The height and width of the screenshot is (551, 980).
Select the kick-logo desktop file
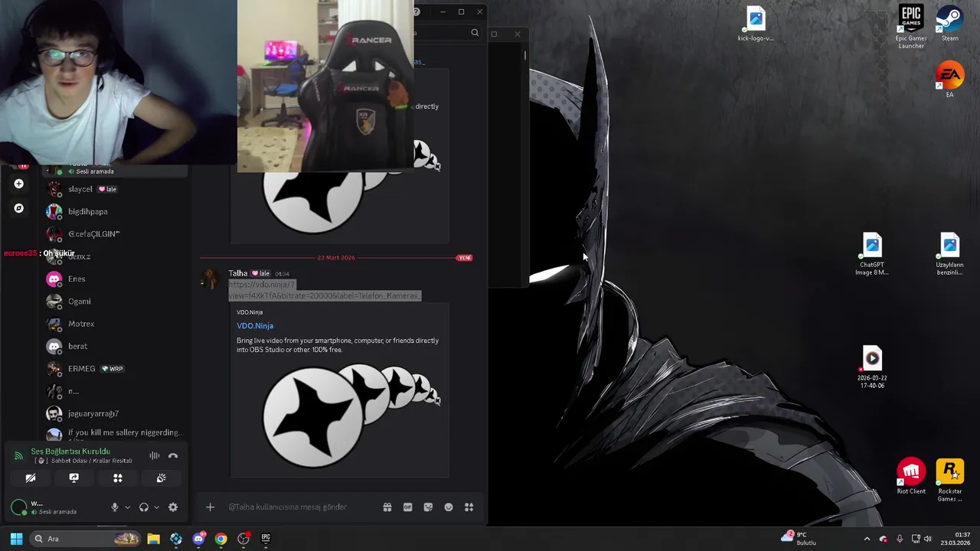pos(756,24)
